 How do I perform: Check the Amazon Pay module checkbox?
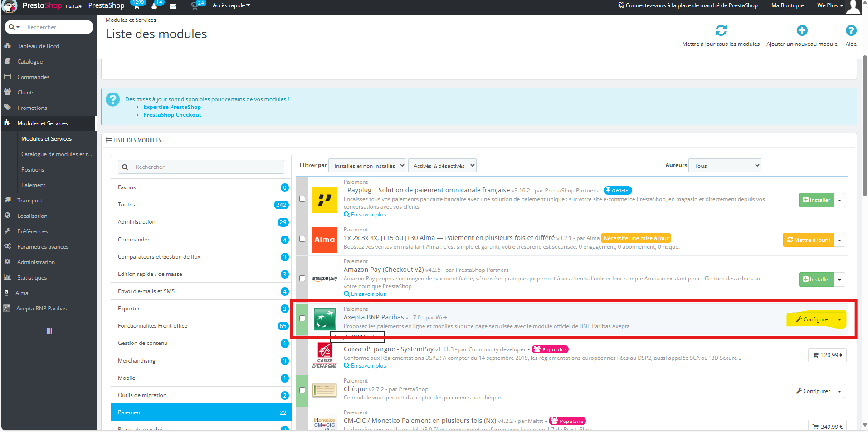(302, 279)
